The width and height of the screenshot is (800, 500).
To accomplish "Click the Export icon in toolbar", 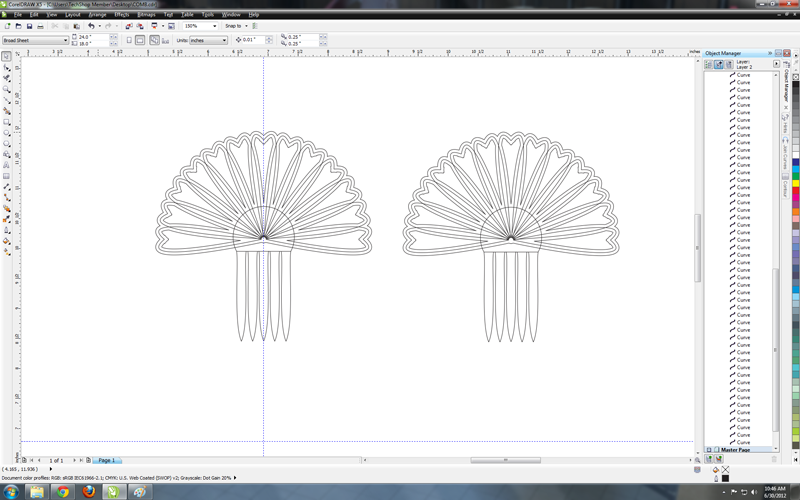I will point(140,26).
